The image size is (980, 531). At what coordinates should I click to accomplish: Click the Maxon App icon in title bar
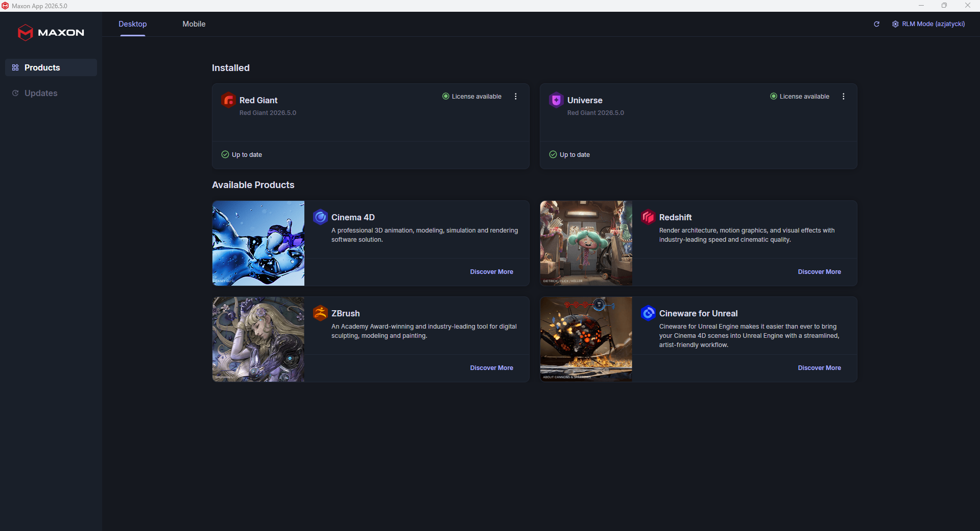click(x=5, y=6)
